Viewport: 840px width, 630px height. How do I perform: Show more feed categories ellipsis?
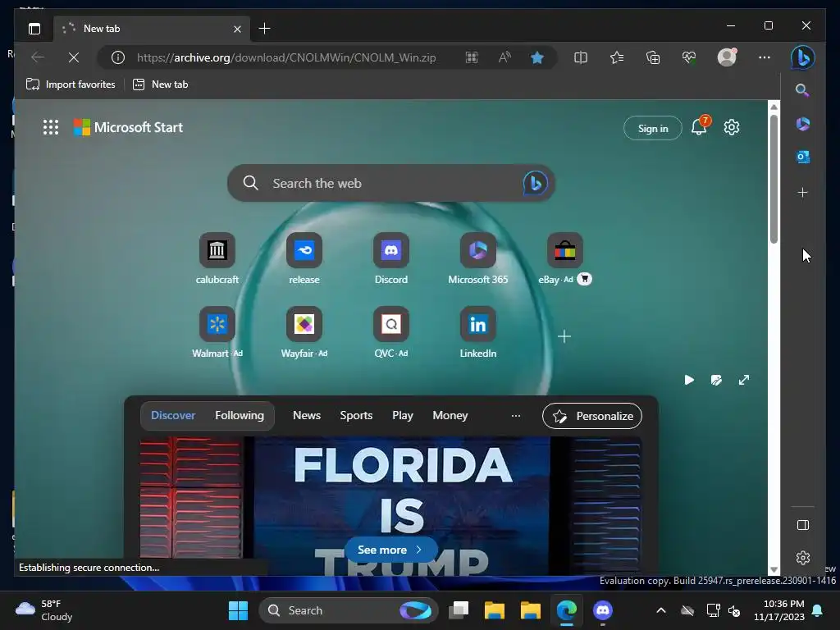coord(516,416)
